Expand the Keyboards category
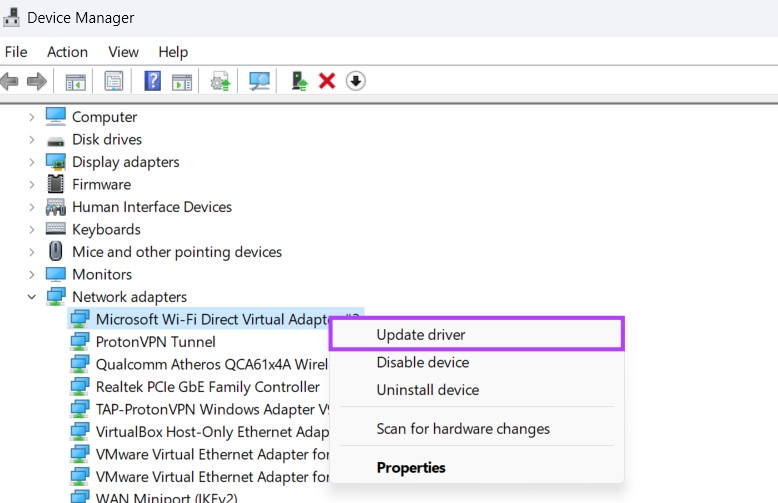The width and height of the screenshot is (778, 503). tap(32, 230)
